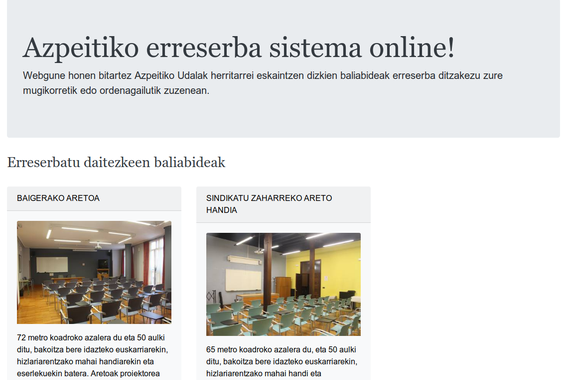The width and height of the screenshot is (570, 380).
Task: Click the subheading Erreserbatu daitezkeen baliabideak
Action: point(116,162)
